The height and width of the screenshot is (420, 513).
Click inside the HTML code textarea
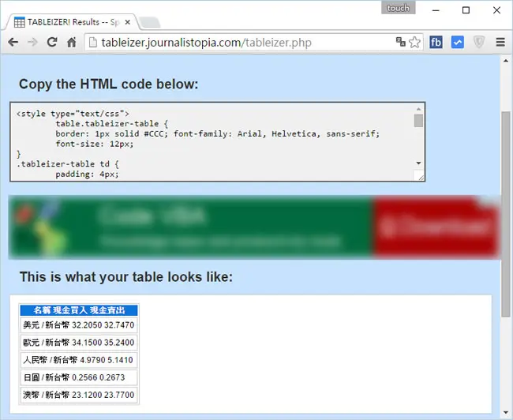click(x=212, y=142)
